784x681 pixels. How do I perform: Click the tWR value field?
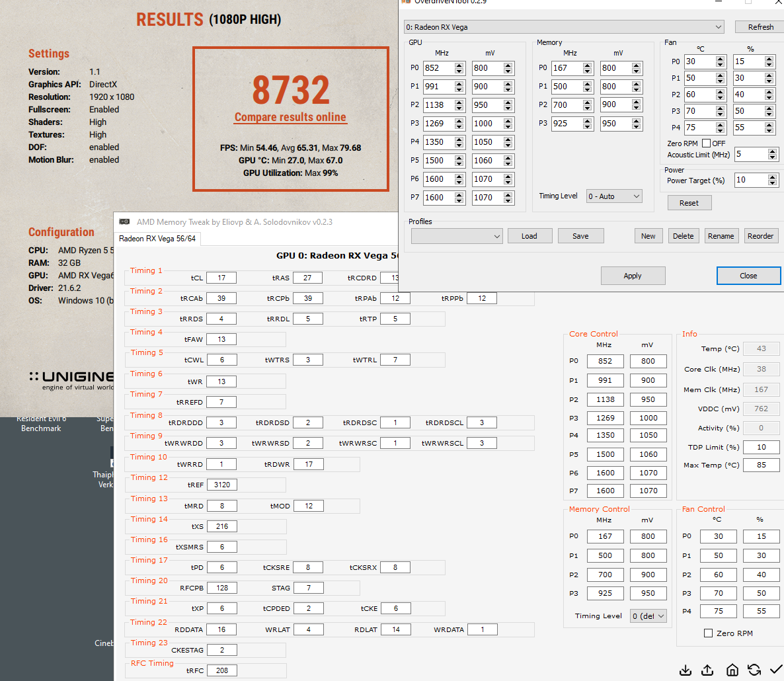pos(221,381)
